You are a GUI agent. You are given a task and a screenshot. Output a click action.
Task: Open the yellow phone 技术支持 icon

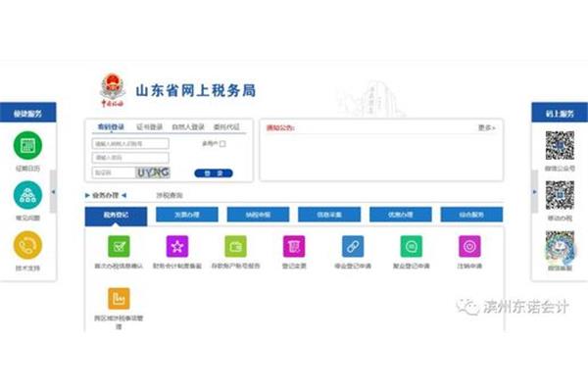pyautogui.click(x=27, y=245)
